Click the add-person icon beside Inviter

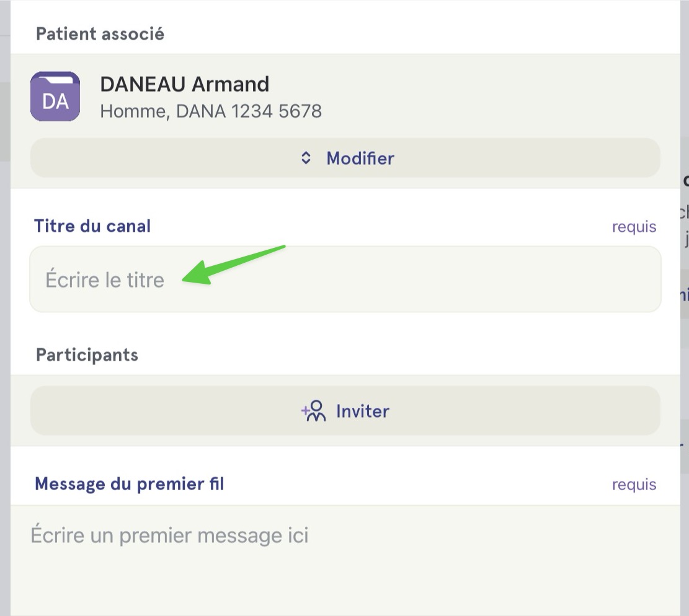click(313, 411)
